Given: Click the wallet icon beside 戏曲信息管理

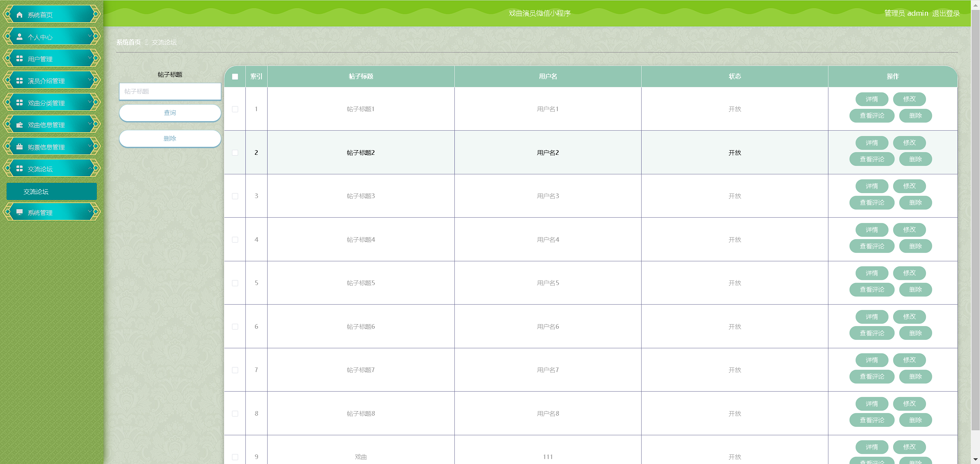Looking at the screenshot, I should (x=20, y=125).
